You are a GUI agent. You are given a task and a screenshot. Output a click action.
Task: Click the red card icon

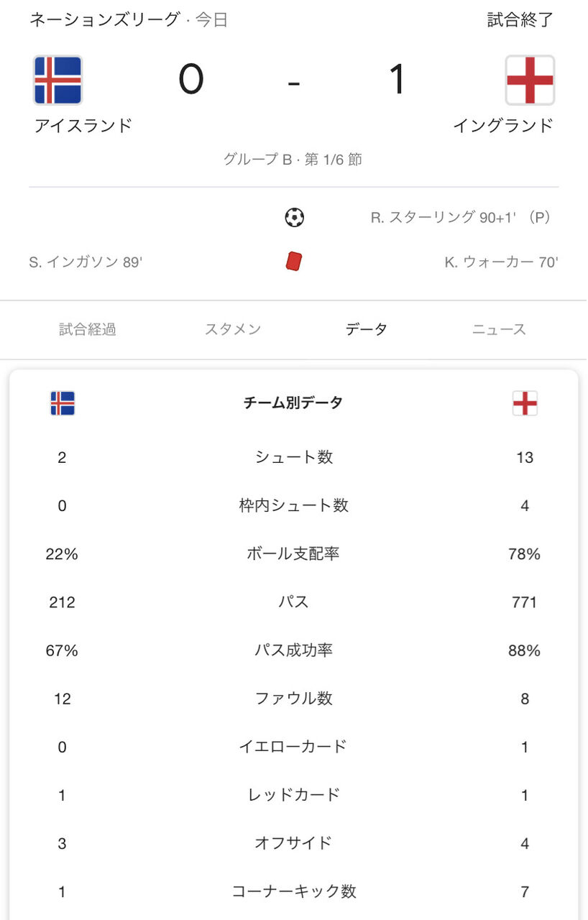click(x=294, y=262)
